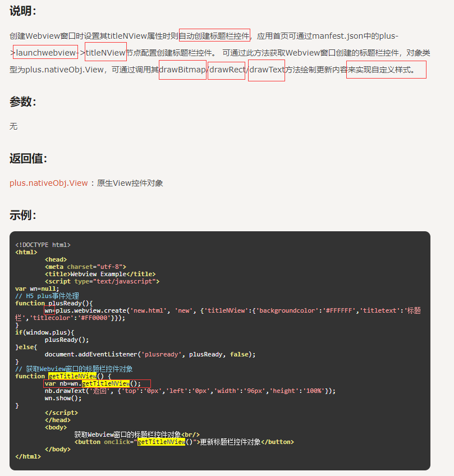Image resolution: width=454 pixels, height=476 pixels.
Task: Click the // H5 plus事件处理 comment
Action: (x=47, y=296)
